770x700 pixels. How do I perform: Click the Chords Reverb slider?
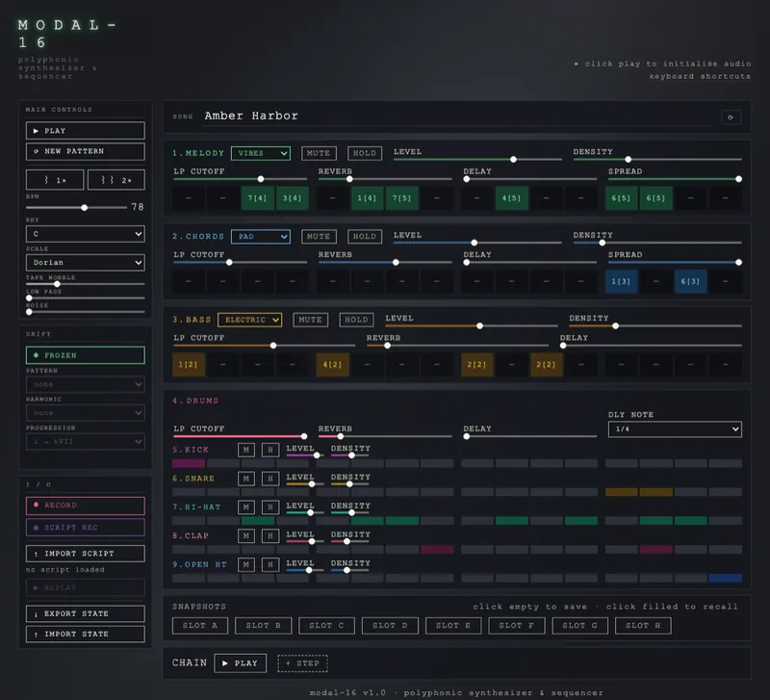(x=385, y=262)
